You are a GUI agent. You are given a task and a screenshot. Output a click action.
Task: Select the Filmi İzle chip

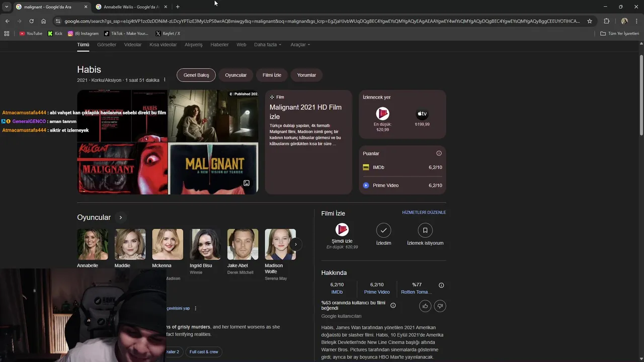point(272,75)
